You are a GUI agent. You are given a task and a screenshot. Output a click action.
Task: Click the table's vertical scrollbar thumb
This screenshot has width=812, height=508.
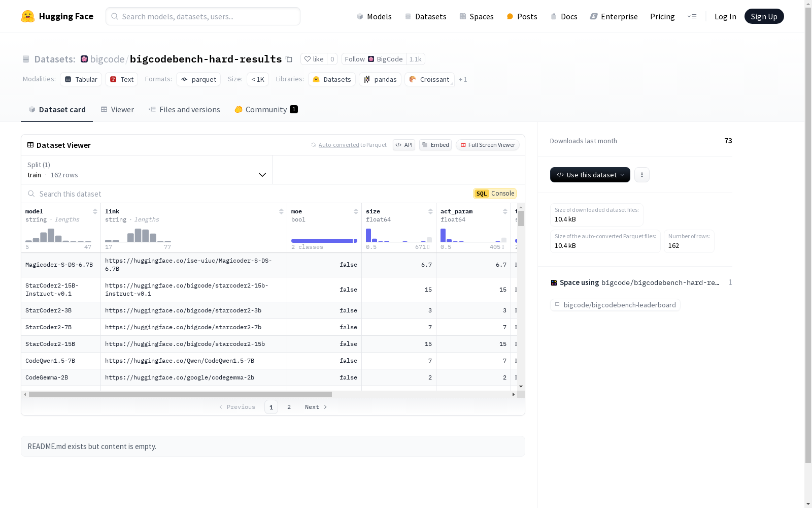coord(521,218)
